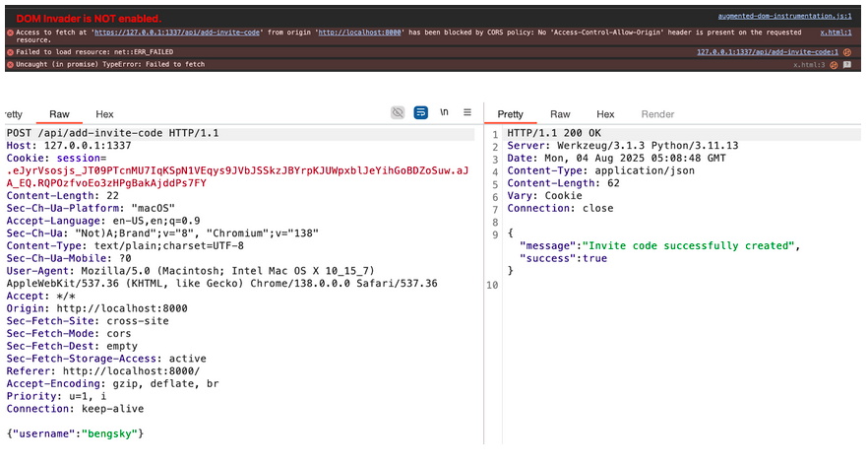This screenshot has height=465, width=868.
Task: Toggle the \n non-printable characters button
Action: click(x=444, y=113)
